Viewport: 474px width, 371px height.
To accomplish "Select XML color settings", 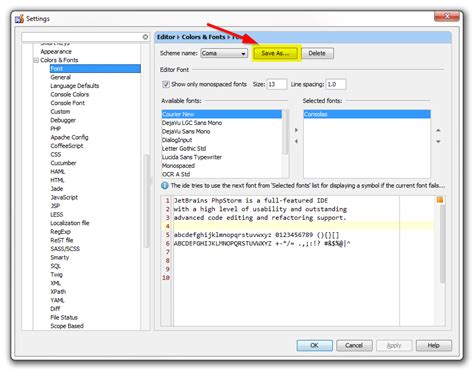I will click(56, 283).
